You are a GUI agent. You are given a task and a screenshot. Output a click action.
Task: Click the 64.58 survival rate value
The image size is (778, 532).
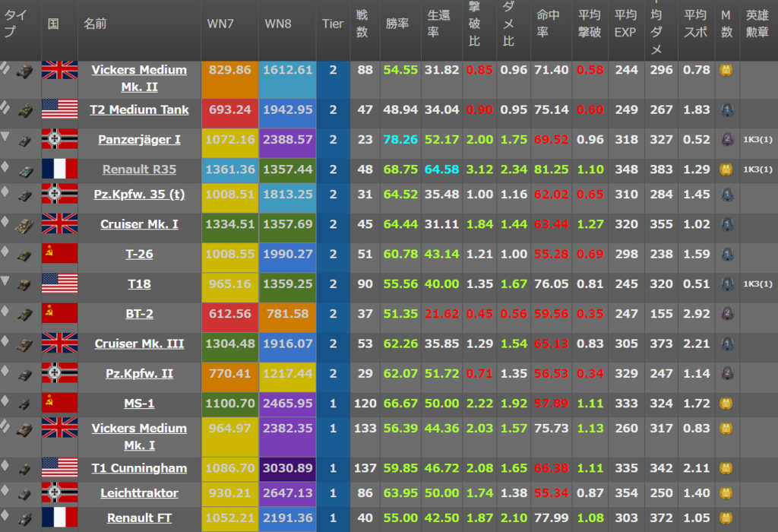pyautogui.click(x=441, y=169)
